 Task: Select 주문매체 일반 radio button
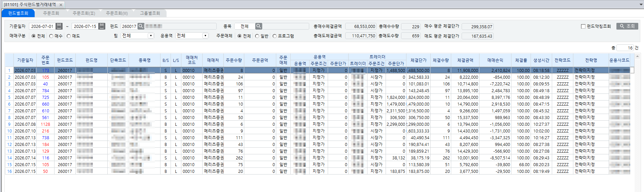click(x=257, y=36)
